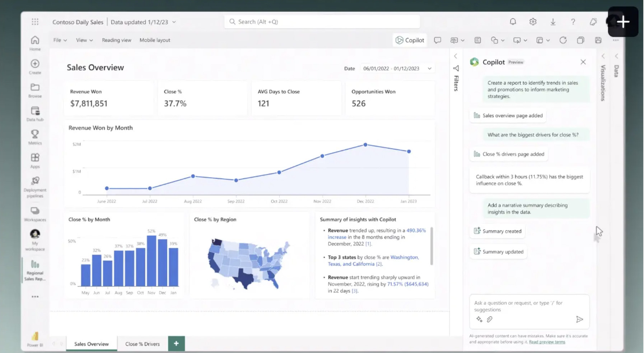This screenshot has width=644, height=353.
Task: Open the notifications bell
Action: pyautogui.click(x=513, y=22)
